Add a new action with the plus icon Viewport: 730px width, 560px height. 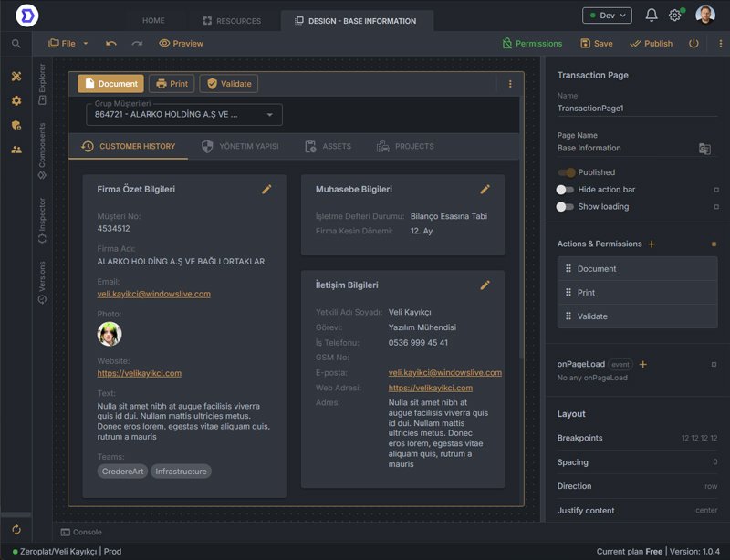pos(652,244)
